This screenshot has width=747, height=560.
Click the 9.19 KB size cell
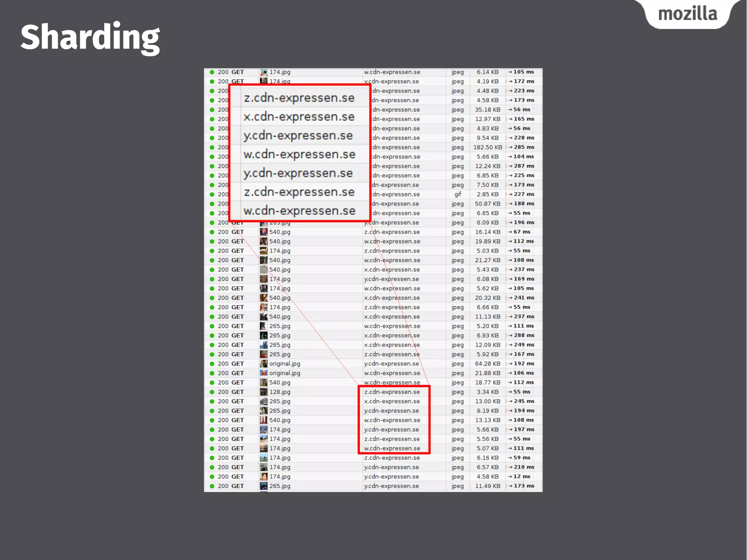(x=488, y=411)
